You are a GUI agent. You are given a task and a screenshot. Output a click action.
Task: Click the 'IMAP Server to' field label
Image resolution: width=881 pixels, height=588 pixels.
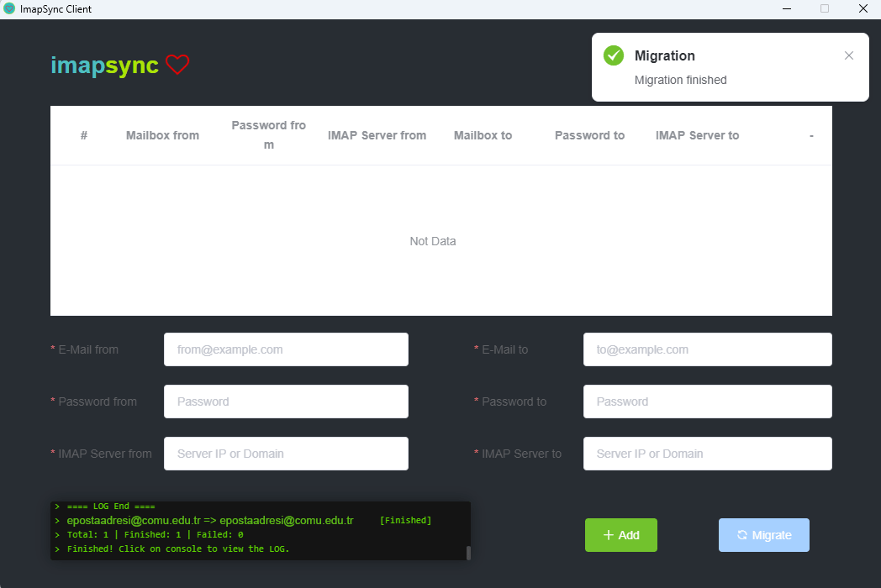pos(521,454)
